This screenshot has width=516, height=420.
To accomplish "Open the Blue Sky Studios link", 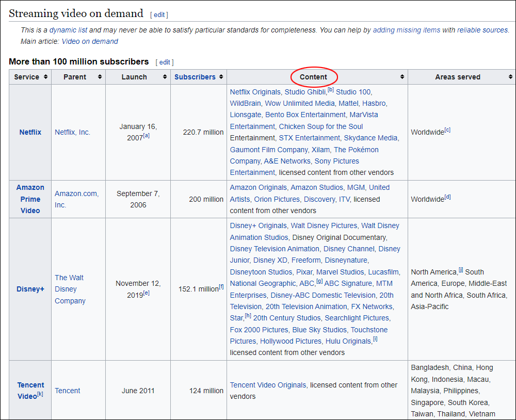I will (319, 330).
